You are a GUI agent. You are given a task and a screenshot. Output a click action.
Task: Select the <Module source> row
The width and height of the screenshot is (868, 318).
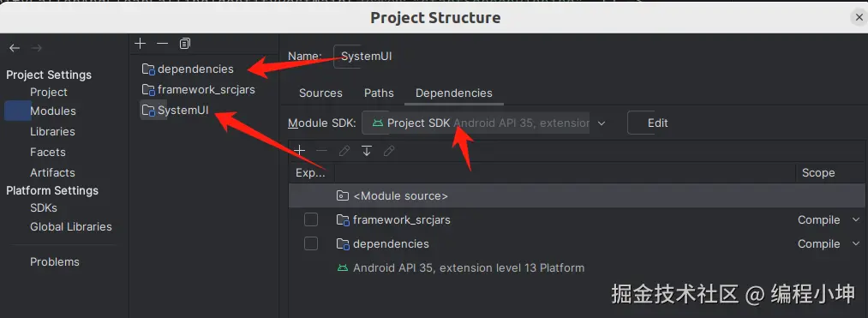point(577,195)
